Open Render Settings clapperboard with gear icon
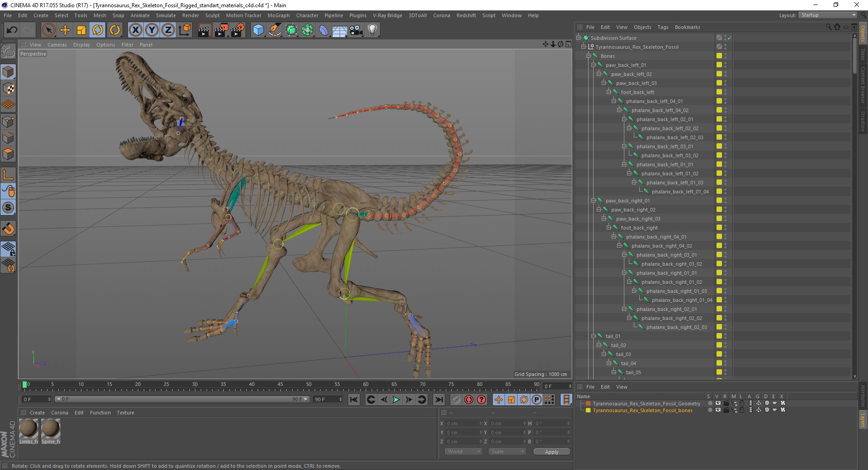 [238, 30]
